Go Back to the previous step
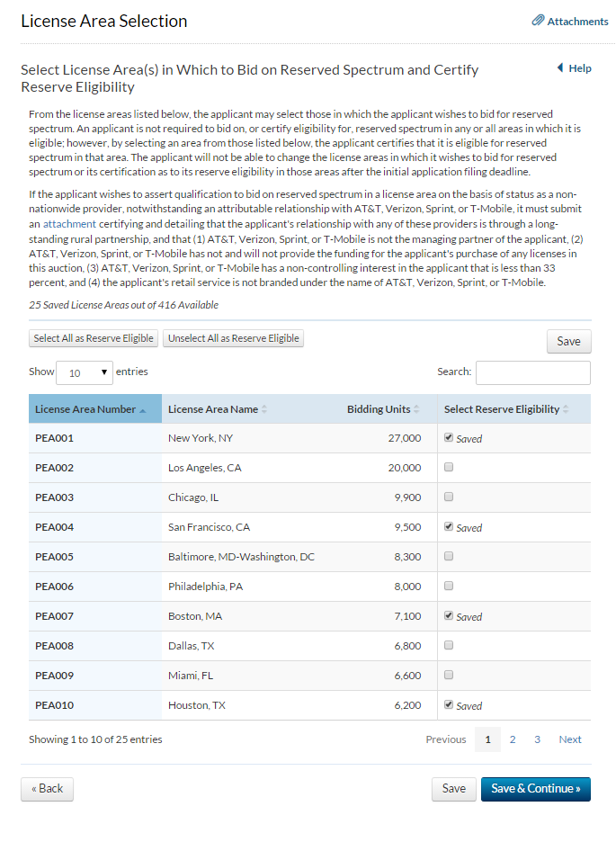This screenshot has height=851, width=616. tap(47, 789)
